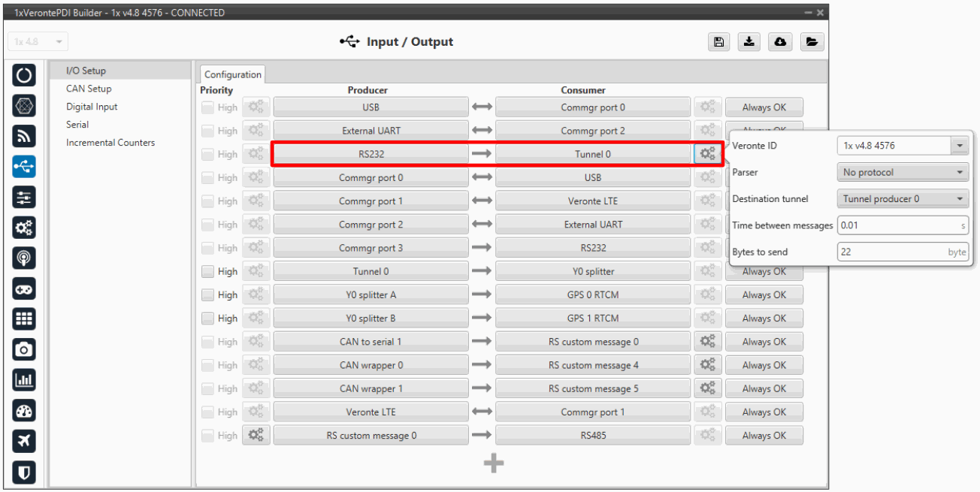Viewport: 980px width, 492px height.
Task: Toggle High priority checkbox for Y0 splitter A
Action: pyautogui.click(x=208, y=295)
